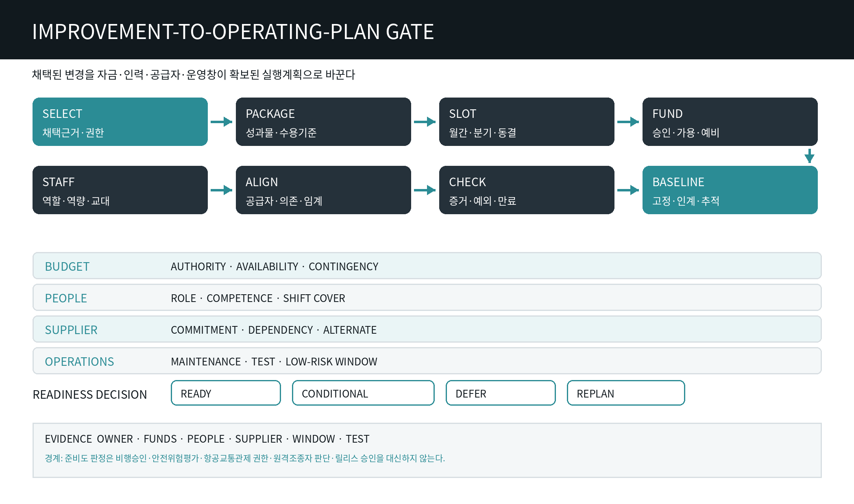The height and width of the screenshot is (504, 854).
Task: Choose the READY readiness decision
Action: pyautogui.click(x=226, y=393)
